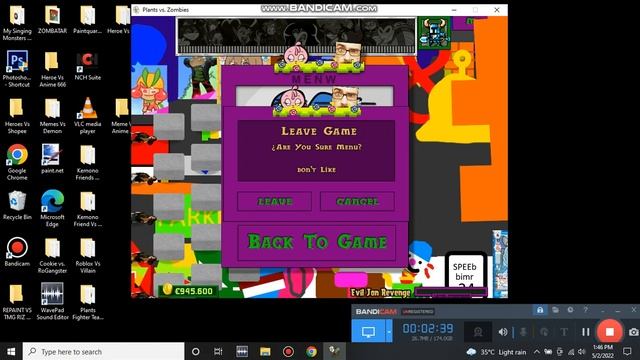This screenshot has width=640, height=360.
Task: Click the Bandicam Unregistered label
Action: point(418,311)
